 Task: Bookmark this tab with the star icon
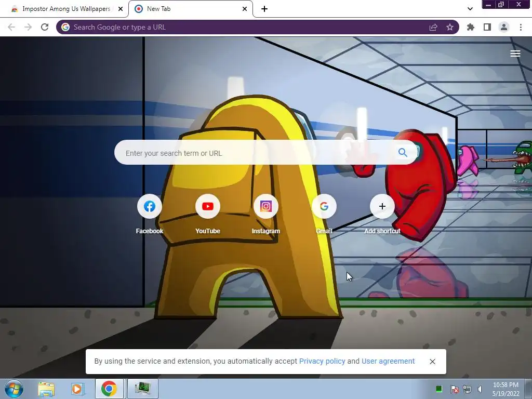coord(450,27)
